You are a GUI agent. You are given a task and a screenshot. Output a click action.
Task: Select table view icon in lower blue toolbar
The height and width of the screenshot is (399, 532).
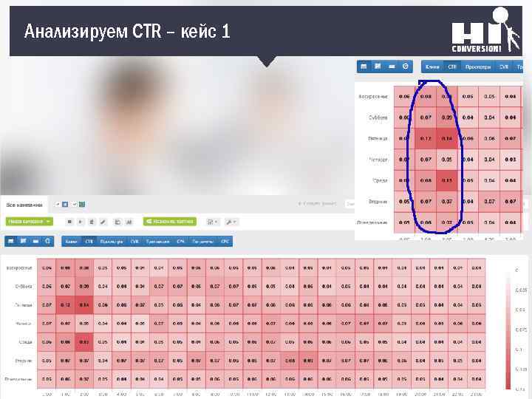coord(11,241)
